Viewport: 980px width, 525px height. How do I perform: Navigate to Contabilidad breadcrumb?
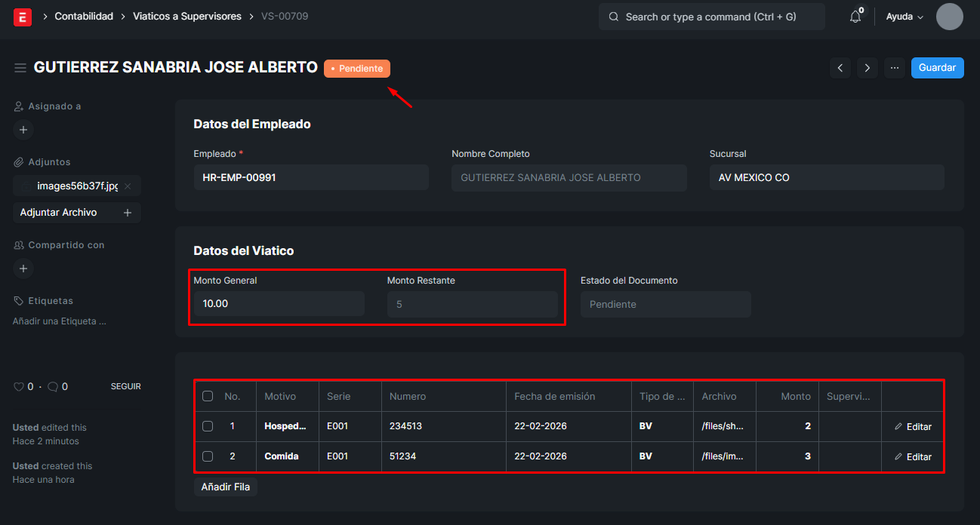pos(84,17)
